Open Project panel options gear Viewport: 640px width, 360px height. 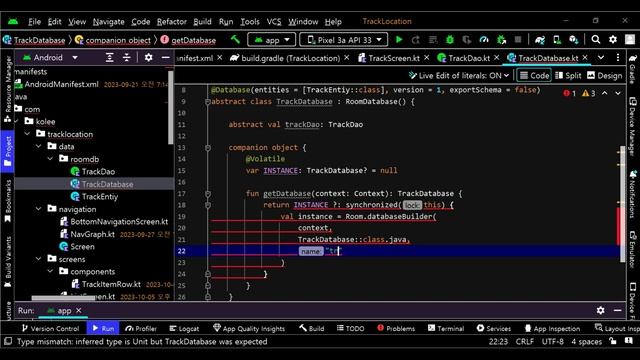(x=149, y=58)
